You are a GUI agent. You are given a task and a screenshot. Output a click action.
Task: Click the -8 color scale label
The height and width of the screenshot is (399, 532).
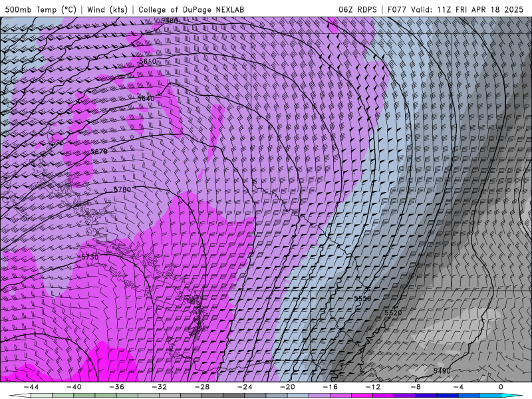pos(416,387)
